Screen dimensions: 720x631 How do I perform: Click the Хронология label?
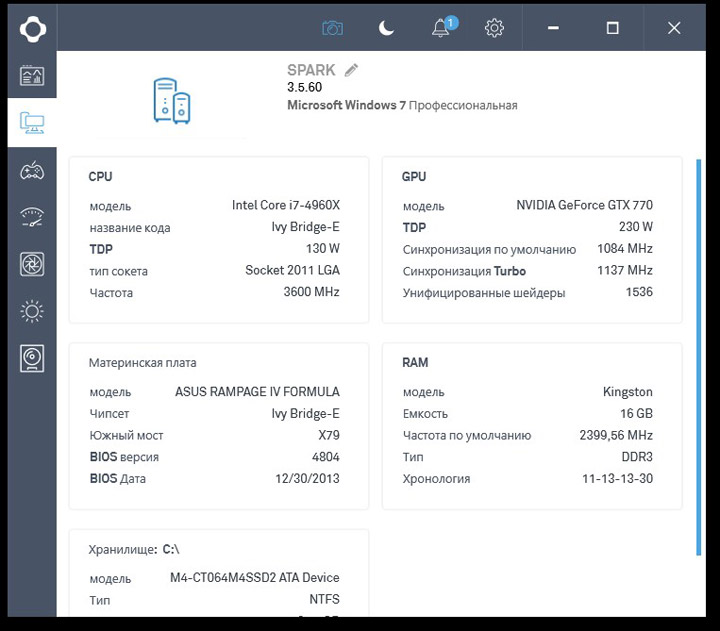436,479
